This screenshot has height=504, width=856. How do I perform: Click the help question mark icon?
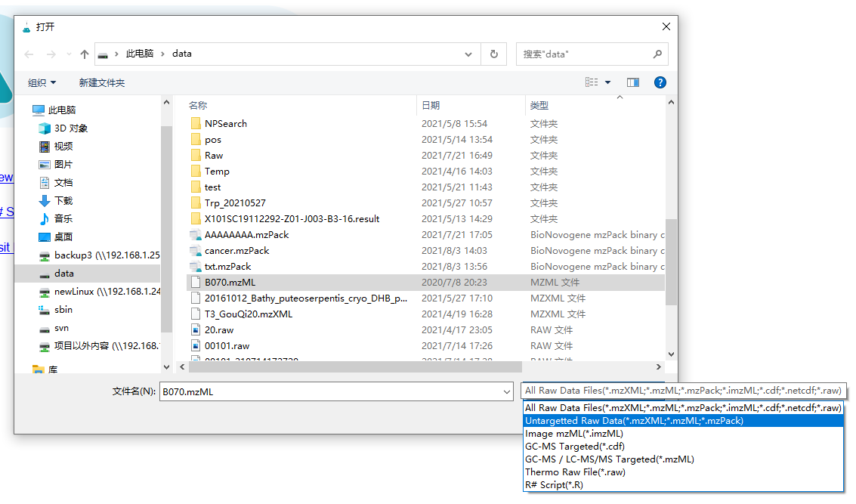tap(660, 82)
